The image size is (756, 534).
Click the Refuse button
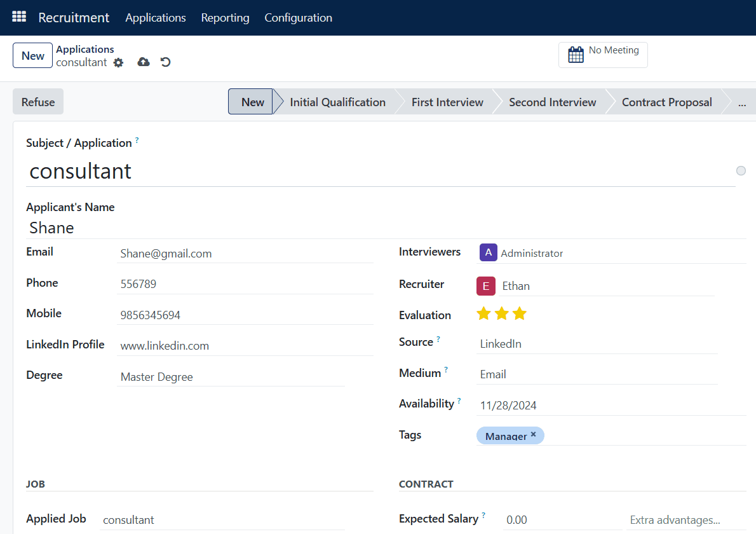38,102
